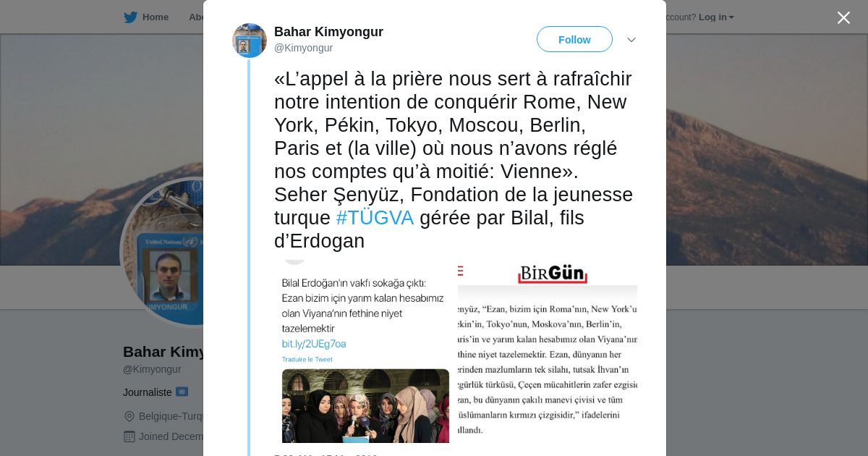Open the large profile picture
Screen dimensions: 868x456
[x=162, y=252]
